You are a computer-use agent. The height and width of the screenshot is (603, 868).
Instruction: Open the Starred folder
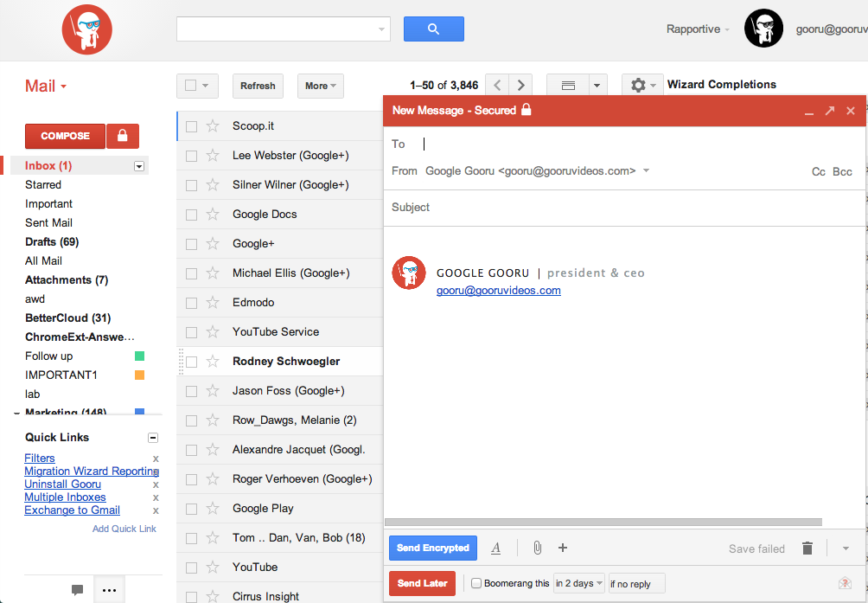pos(43,185)
